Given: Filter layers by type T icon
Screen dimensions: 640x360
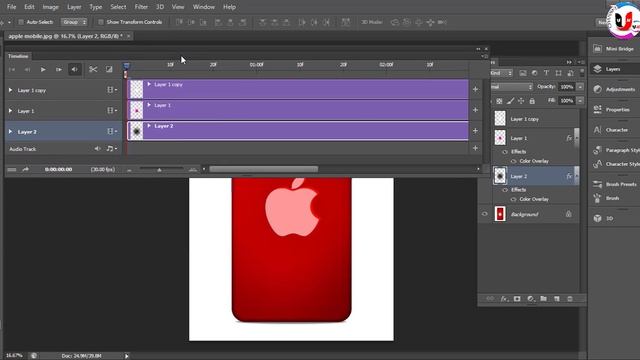Looking at the screenshot, I should (x=546, y=73).
